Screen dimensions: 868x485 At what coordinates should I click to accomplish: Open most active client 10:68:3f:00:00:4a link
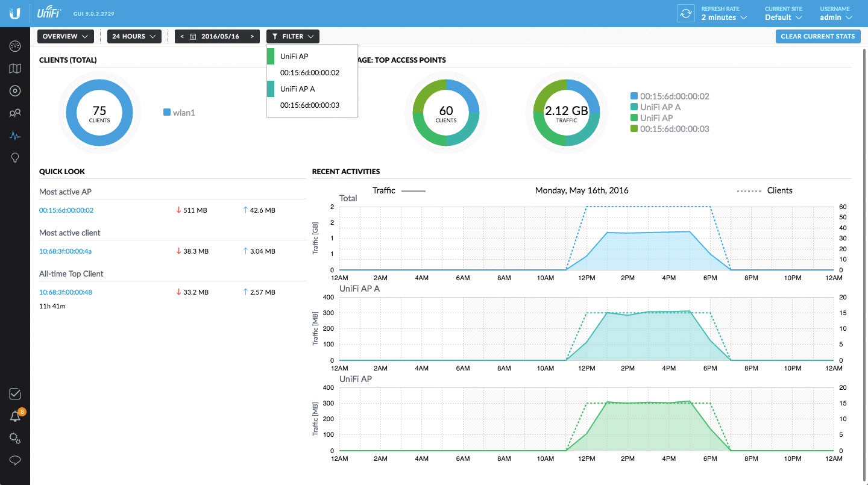(x=65, y=251)
